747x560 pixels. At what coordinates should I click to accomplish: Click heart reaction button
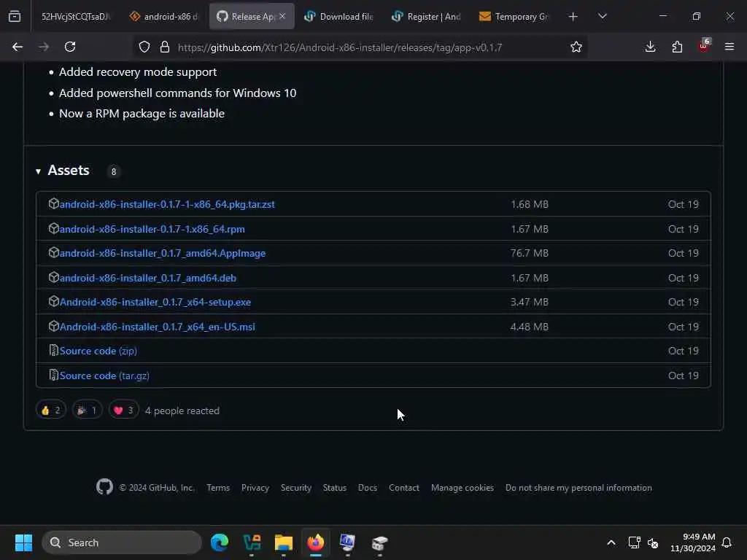(x=123, y=410)
